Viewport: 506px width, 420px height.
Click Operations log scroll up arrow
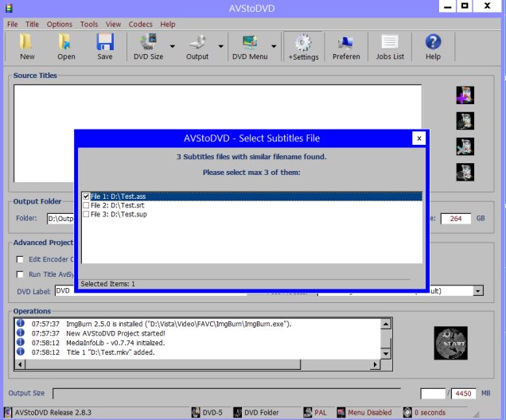point(386,324)
